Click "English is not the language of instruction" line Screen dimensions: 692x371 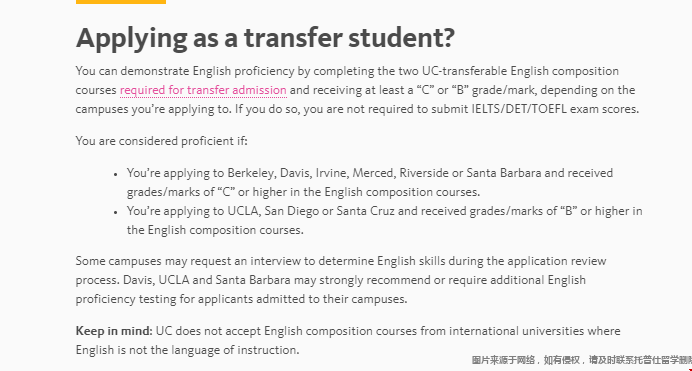[187, 350]
